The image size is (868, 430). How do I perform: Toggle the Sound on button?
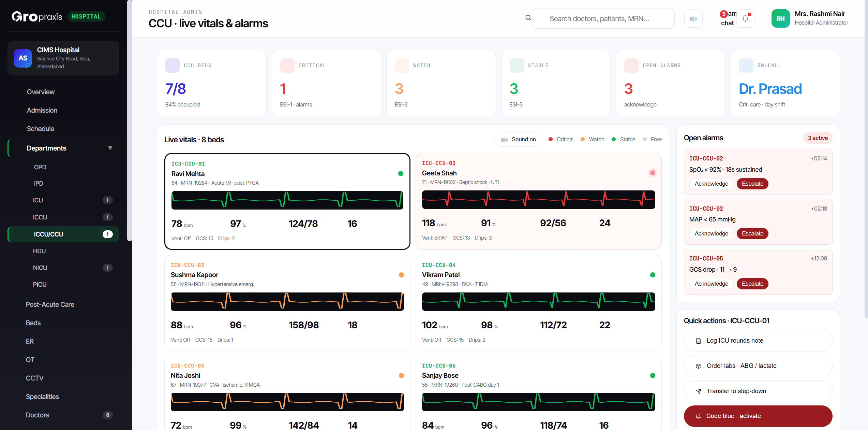pyautogui.click(x=518, y=139)
